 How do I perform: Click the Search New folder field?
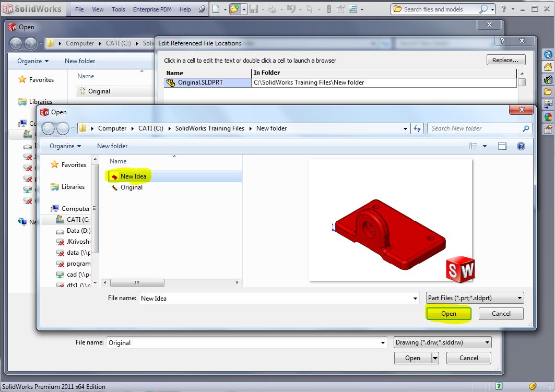tap(475, 128)
